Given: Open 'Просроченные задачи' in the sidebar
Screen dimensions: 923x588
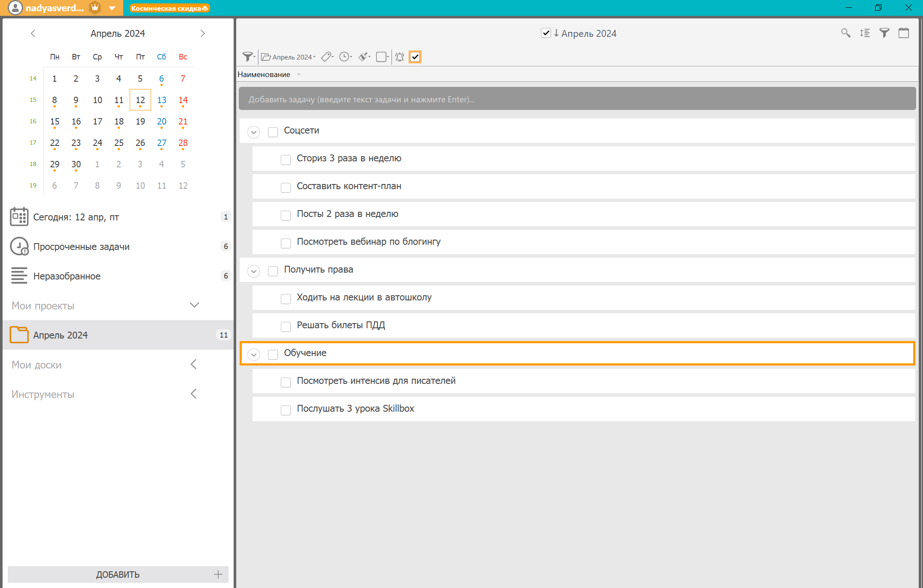Looking at the screenshot, I should click(x=81, y=246).
